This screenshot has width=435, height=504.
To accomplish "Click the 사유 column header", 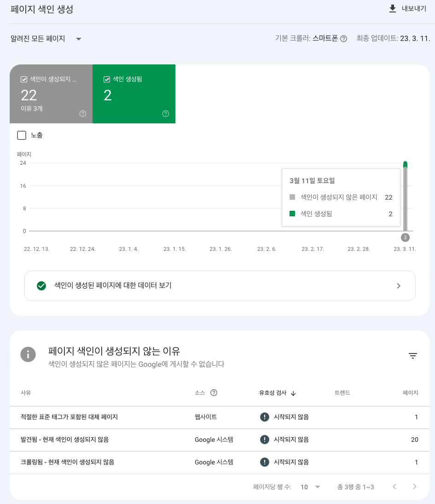I will [x=26, y=393].
